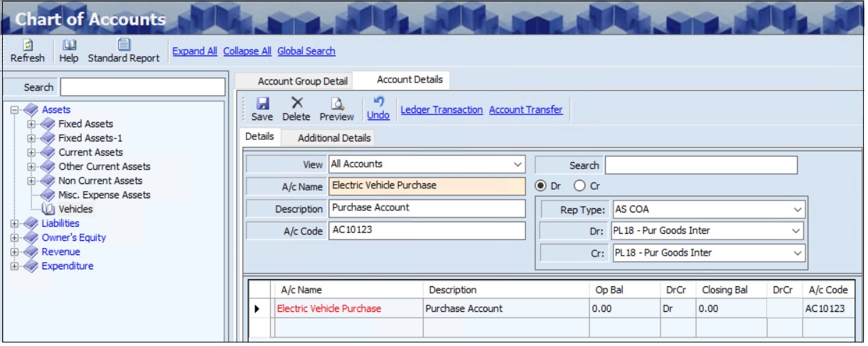This screenshot has height=346, width=868.
Task: Select the Vehicles book icon in tree
Action: tap(48, 209)
